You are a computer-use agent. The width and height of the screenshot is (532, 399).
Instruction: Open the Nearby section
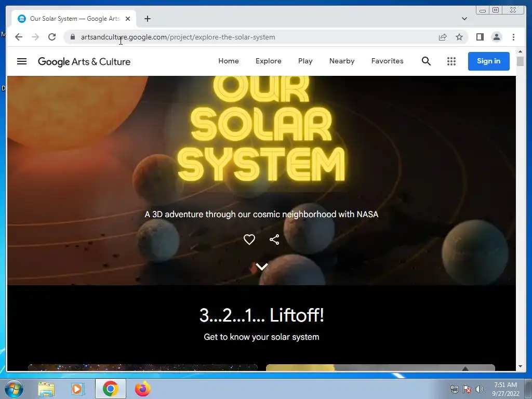(x=342, y=61)
